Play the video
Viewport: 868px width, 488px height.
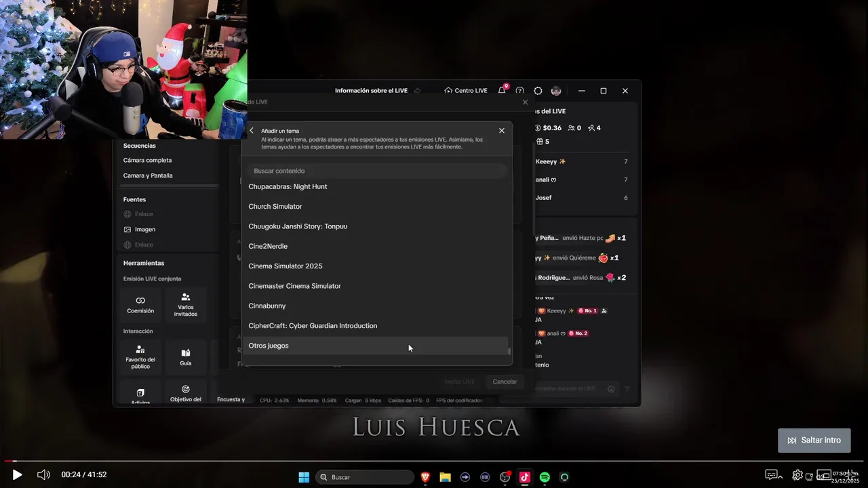(17, 474)
